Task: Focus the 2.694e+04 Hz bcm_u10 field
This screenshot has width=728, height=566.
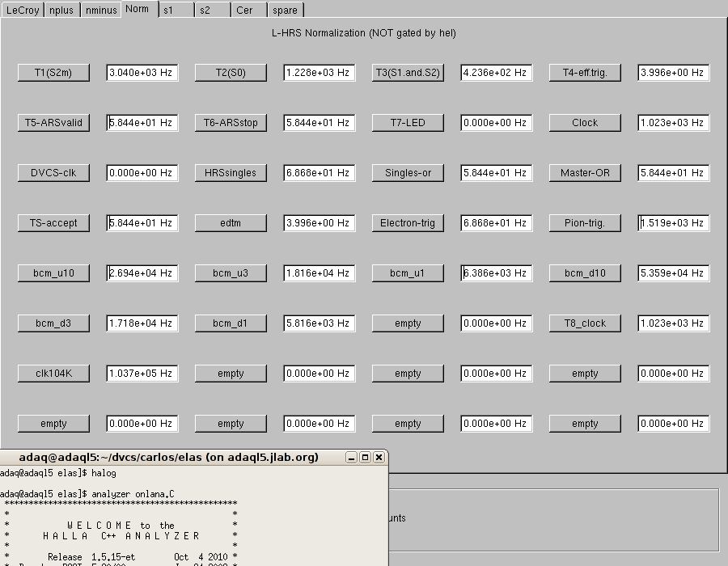Action: coord(142,273)
